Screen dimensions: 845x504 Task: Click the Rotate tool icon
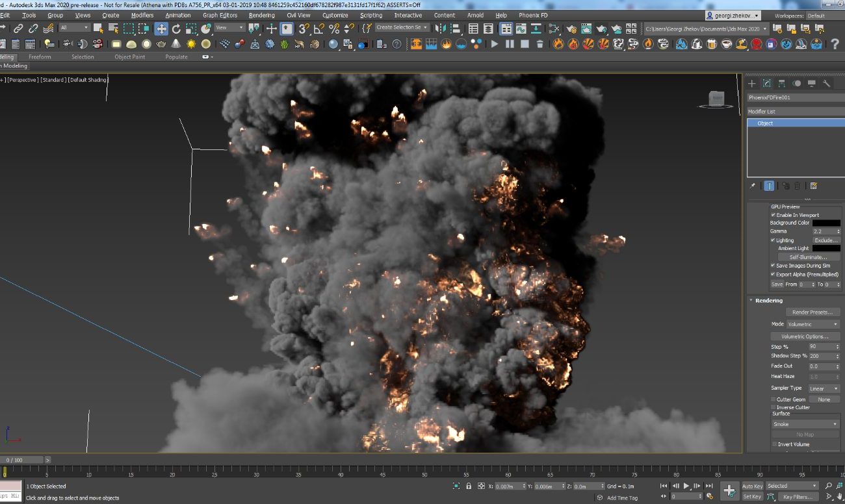coord(176,29)
